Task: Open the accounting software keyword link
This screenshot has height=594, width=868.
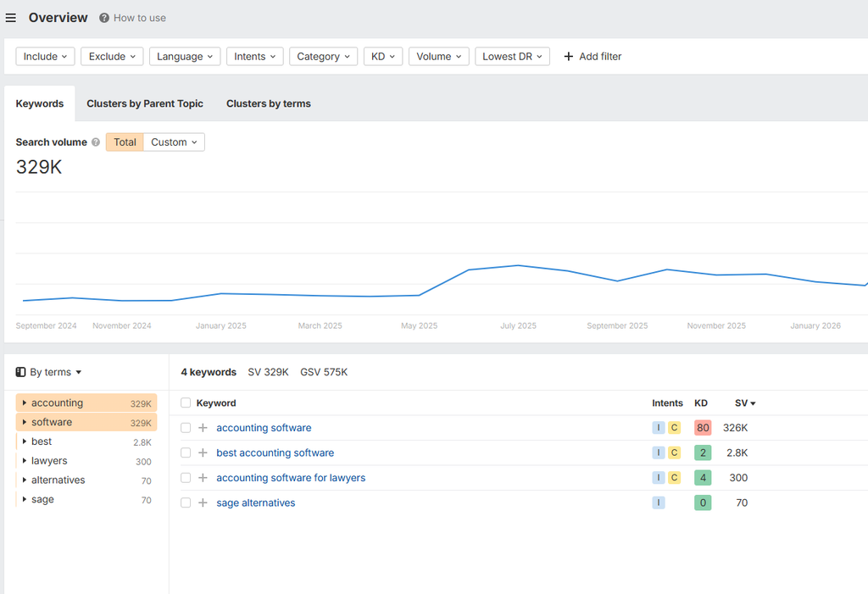Action: 264,428
